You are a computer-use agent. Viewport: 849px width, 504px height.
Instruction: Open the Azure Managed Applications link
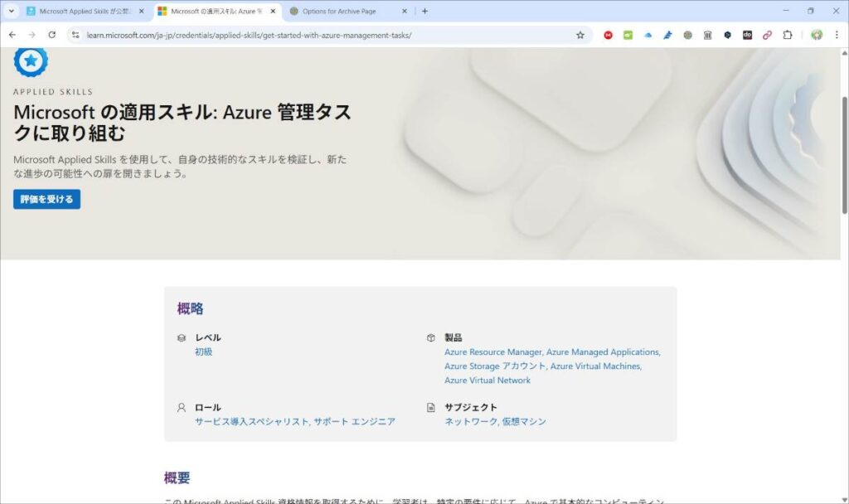tap(603, 351)
